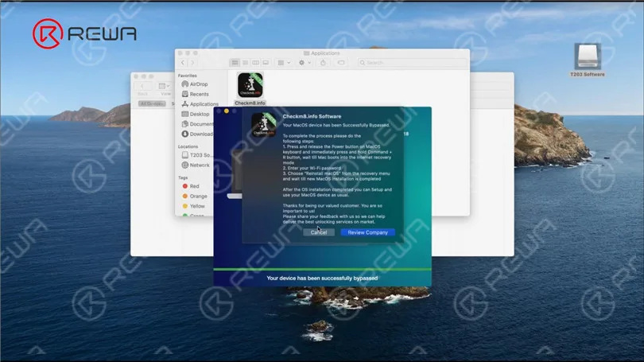The image size is (644, 362).
Task: Click the Tags sidebar heading
Action: tap(183, 177)
